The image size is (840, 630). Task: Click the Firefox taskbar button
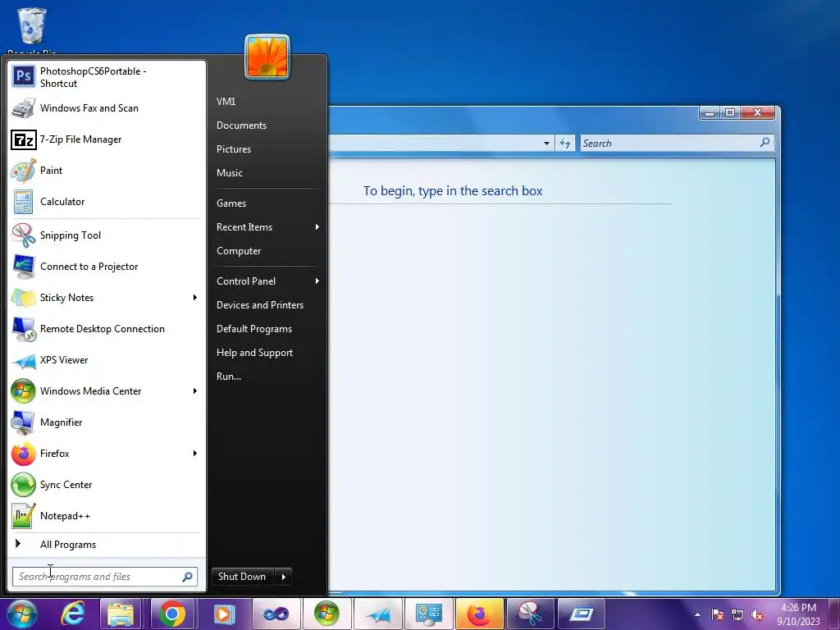click(x=479, y=614)
